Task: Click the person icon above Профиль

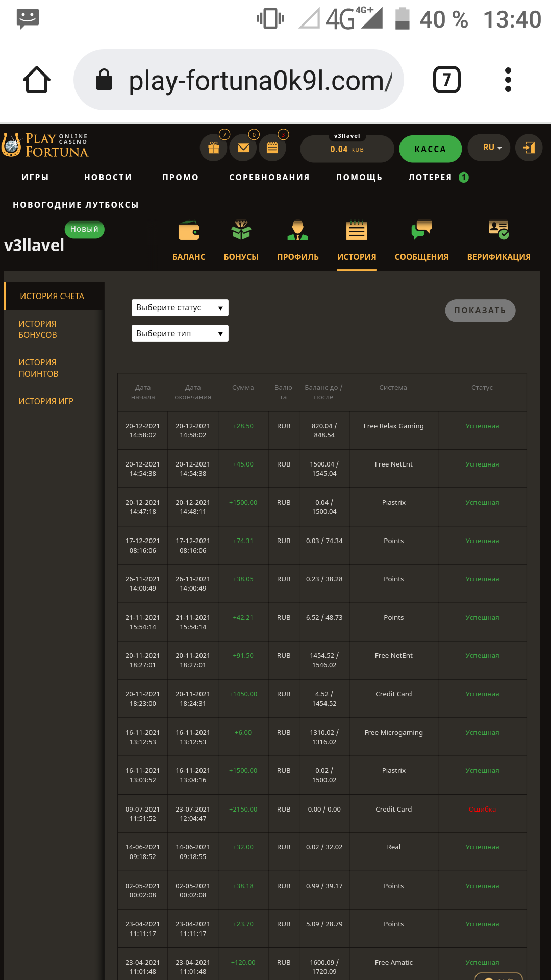Action: tap(298, 231)
